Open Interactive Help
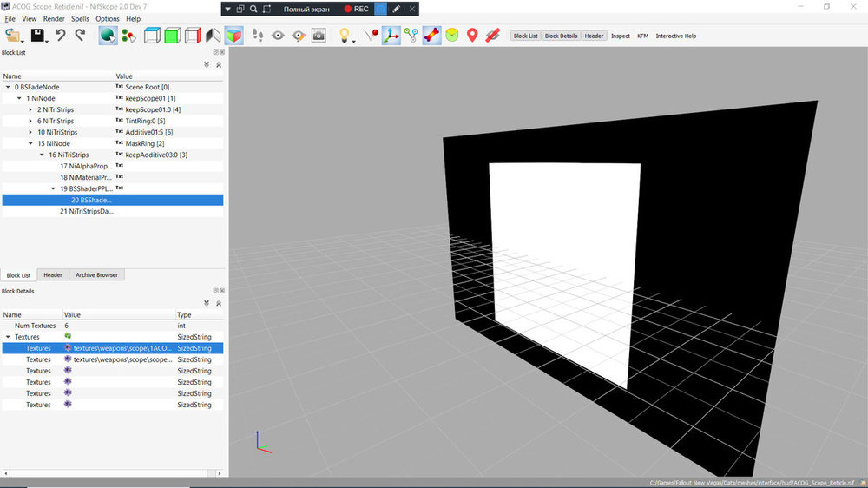This screenshot has width=868, height=488. coord(676,36)
